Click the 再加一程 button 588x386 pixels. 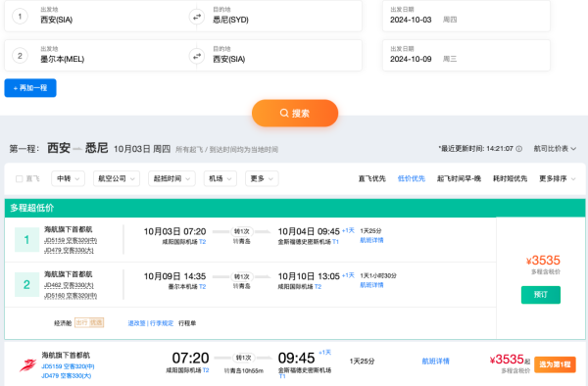click(30, 88)
